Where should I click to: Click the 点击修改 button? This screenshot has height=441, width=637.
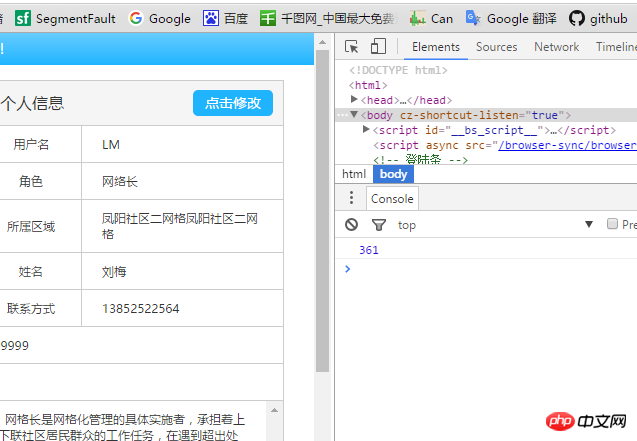click(x=233, y=103)
